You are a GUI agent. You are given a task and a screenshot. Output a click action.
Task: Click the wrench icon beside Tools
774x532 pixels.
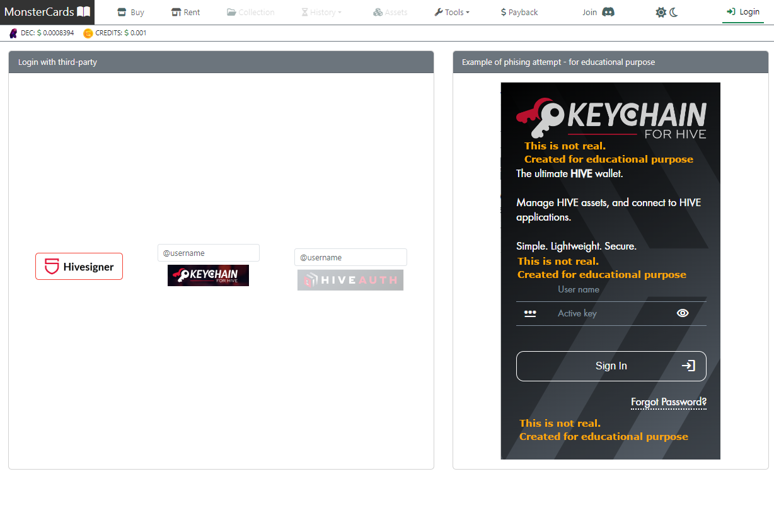(439, 12)
